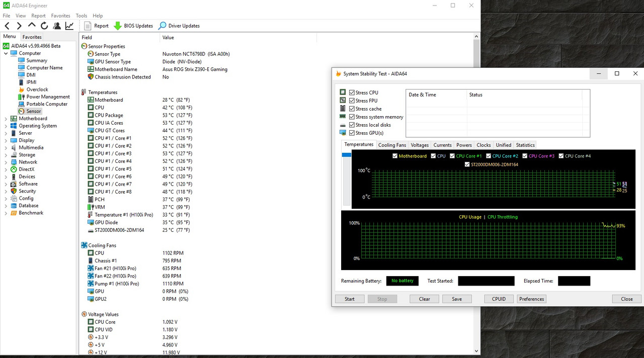Toggle the Stress system memory checkbox
Screen dimensions: 644x358
click(x=352, y=117)
